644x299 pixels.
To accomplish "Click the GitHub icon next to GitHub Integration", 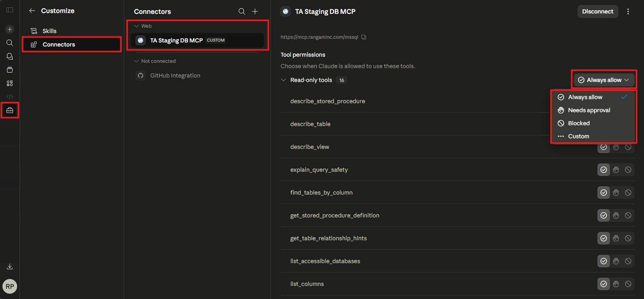I will 141,75.
